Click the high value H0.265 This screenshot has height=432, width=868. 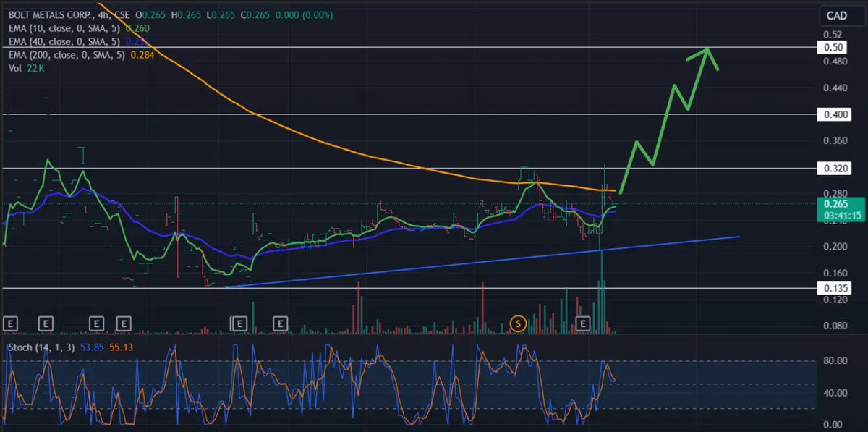184,14
